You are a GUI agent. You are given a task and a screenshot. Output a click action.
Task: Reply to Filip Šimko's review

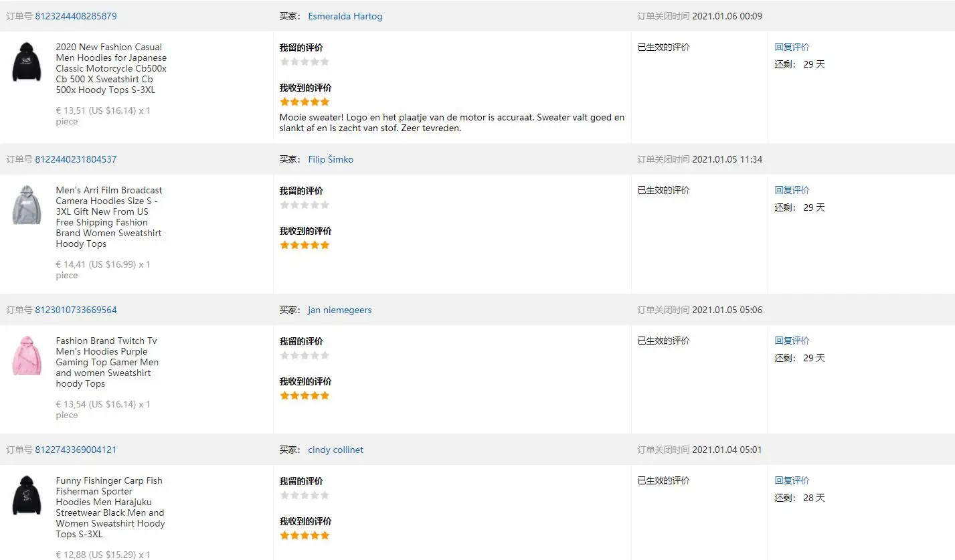(792, 190)
